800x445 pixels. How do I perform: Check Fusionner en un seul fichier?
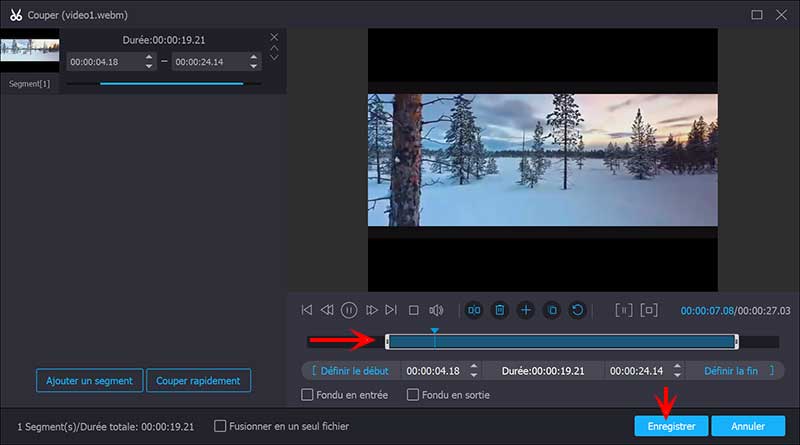pyautogui.click(x=222, y=426)
